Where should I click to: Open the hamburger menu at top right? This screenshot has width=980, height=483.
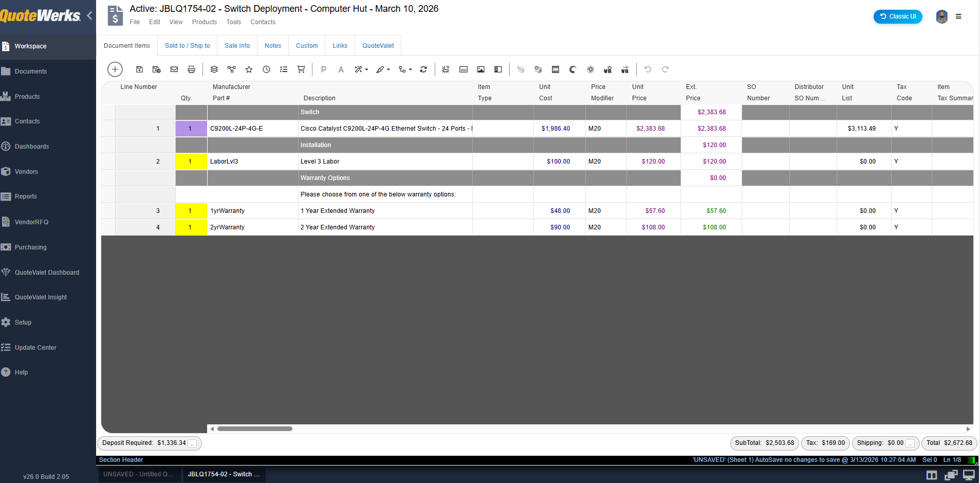tap(958, 16)
